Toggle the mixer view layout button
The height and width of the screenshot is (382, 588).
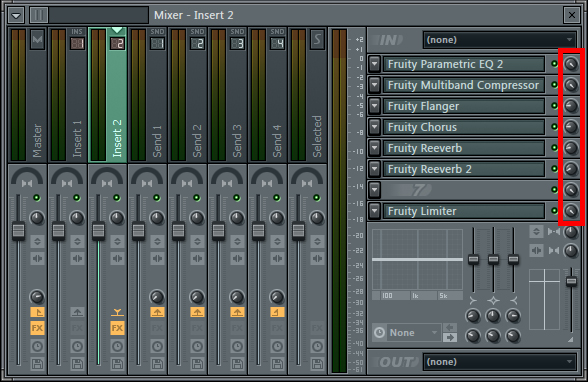coord(39,15)
